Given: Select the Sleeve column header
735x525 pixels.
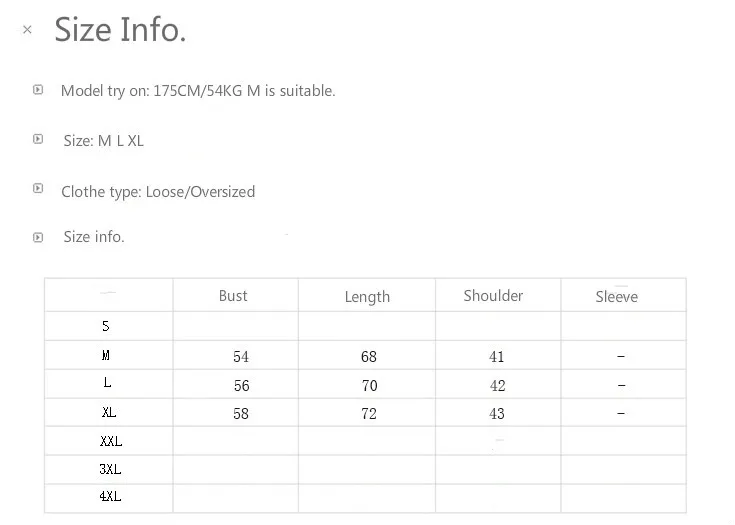Looking at the screenshot, I should click(616, 297).
